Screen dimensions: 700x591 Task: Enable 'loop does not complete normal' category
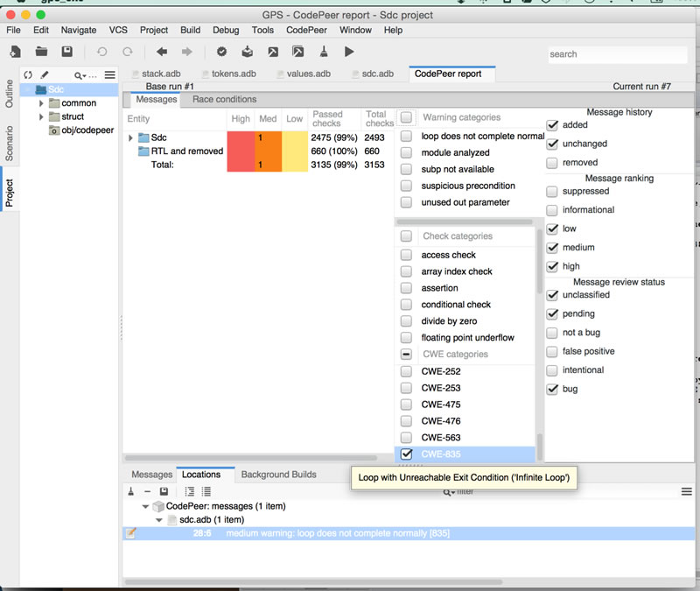tap(406, 137)
